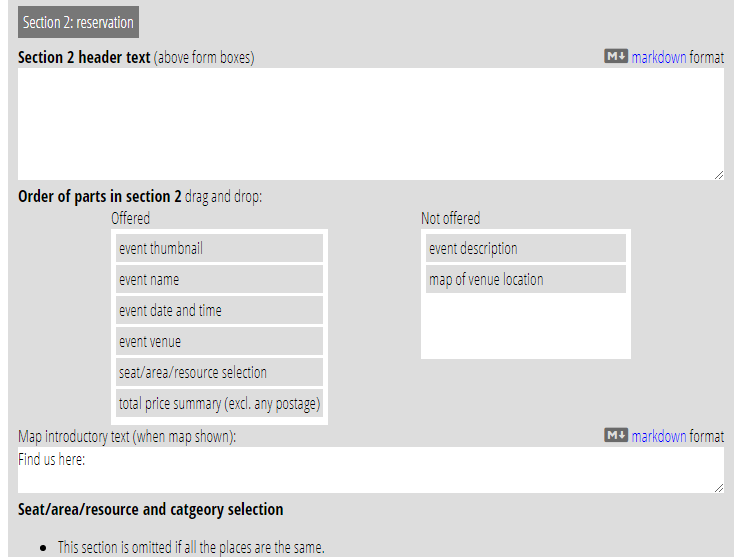Select the event thumbnail item
The width and height of the screenshot is (739, 557).
(219, 248)
